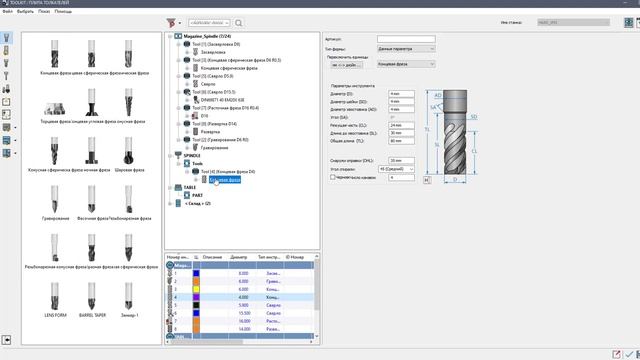Select the Концевая фреза end mill thumbnail
The height and width of the screenshot is (360, 640).
click(x=54, y=54)
